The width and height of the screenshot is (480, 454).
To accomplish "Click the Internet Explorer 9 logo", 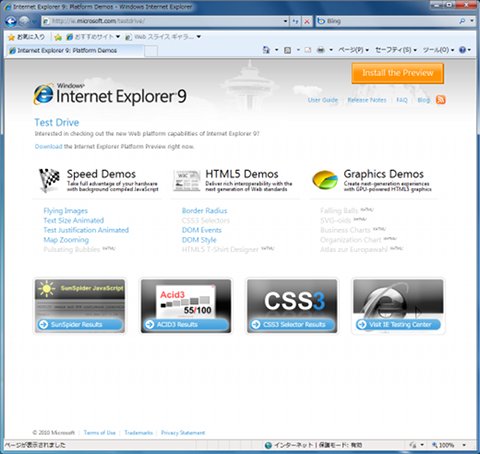I will point(110,94).
